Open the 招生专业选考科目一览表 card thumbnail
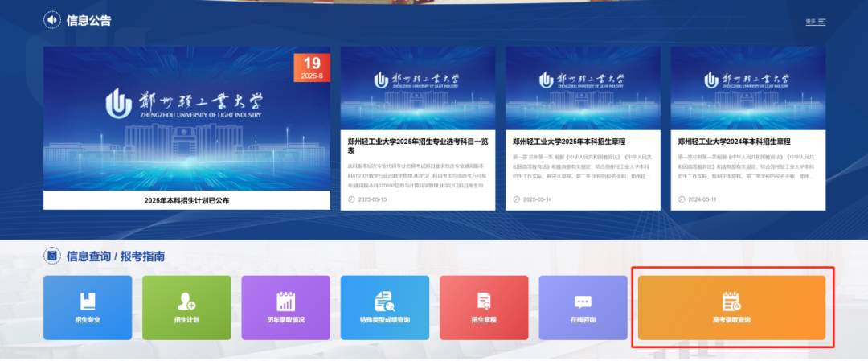Viewport: 868px width, 361px height. click(x=417, y=88)
